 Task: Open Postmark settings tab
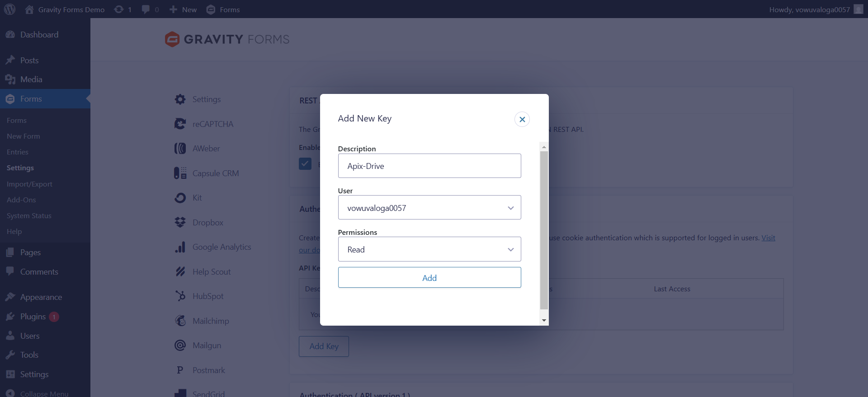pyautogui.click(x=208, y=370)
